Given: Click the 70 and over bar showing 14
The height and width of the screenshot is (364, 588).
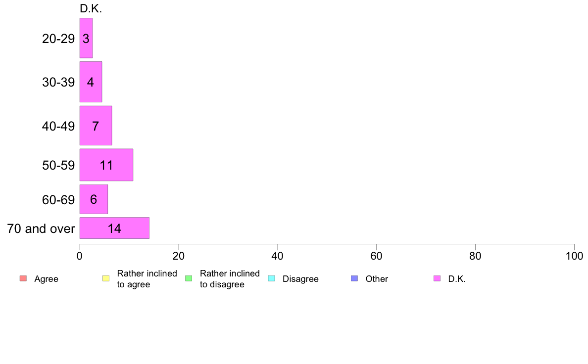Looking at the screenshot, I should pyautogui.click(x=114, y=228).
